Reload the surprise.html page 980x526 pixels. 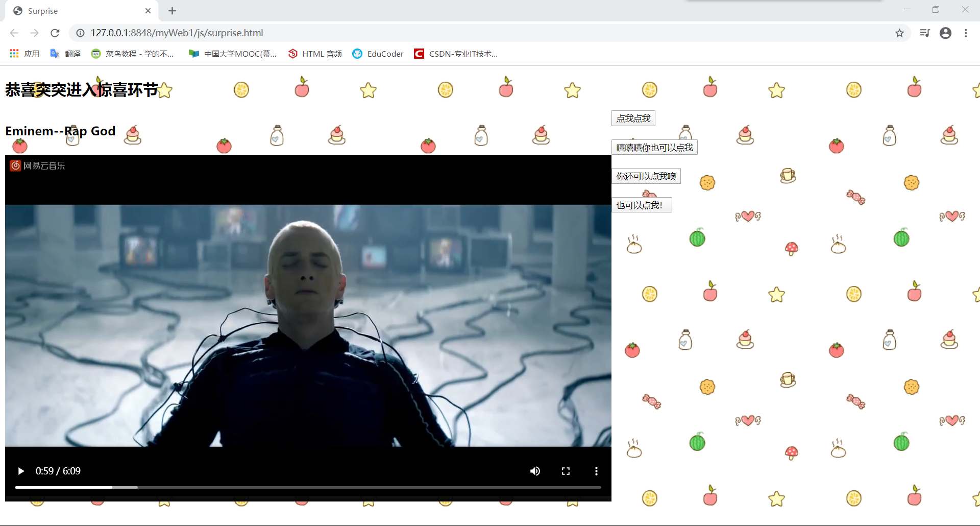(55, 33)
